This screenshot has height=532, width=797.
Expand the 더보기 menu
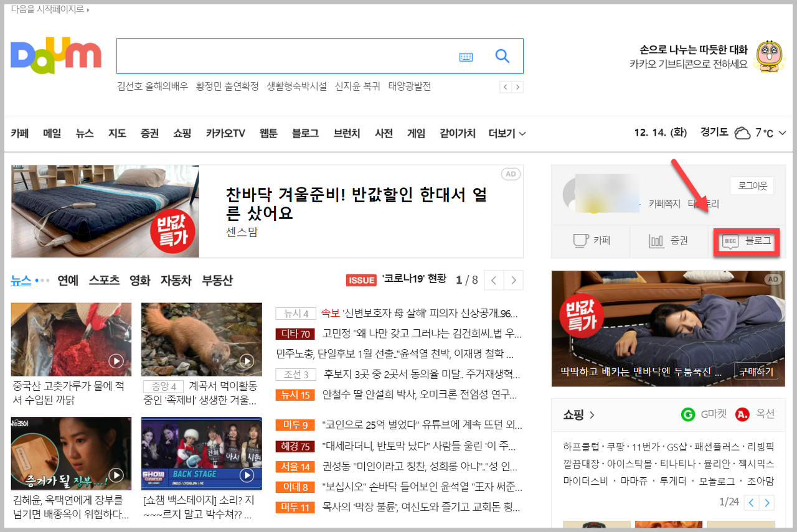(x=507, y=133)
